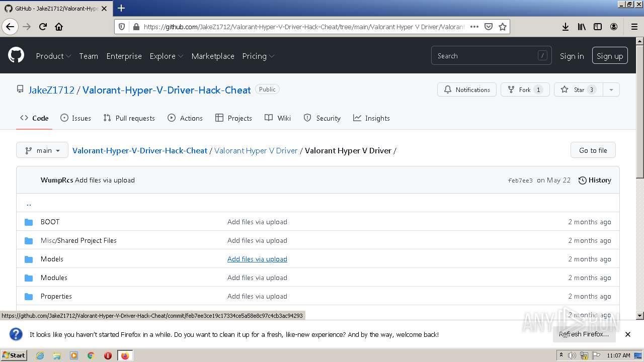Expand the Product menu

(53, 56)
